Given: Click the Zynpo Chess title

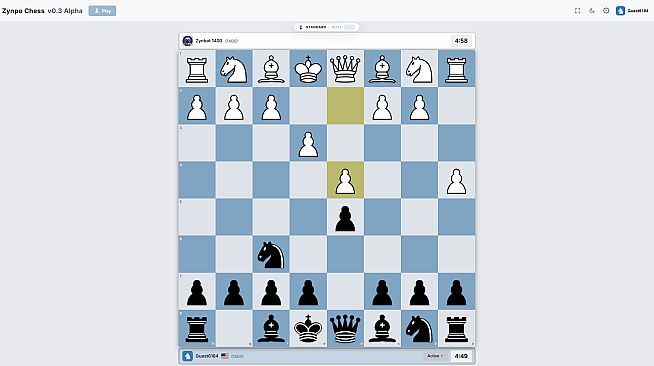Looking at the screenshot, I should (23, 11).
